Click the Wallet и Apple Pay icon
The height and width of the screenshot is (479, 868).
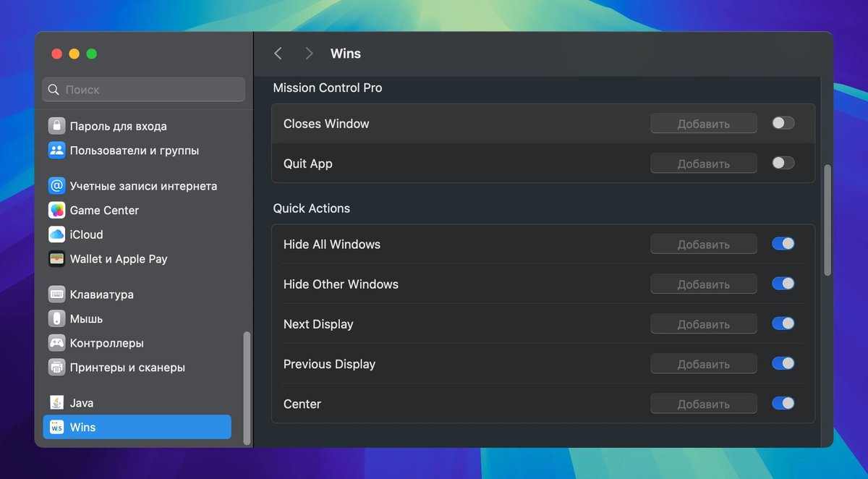[x=57, y=259]
